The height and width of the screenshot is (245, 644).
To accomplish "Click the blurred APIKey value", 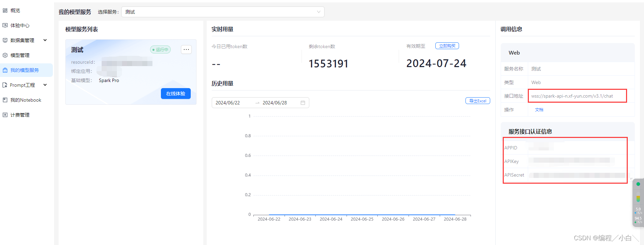I will [x=572, y=161].
